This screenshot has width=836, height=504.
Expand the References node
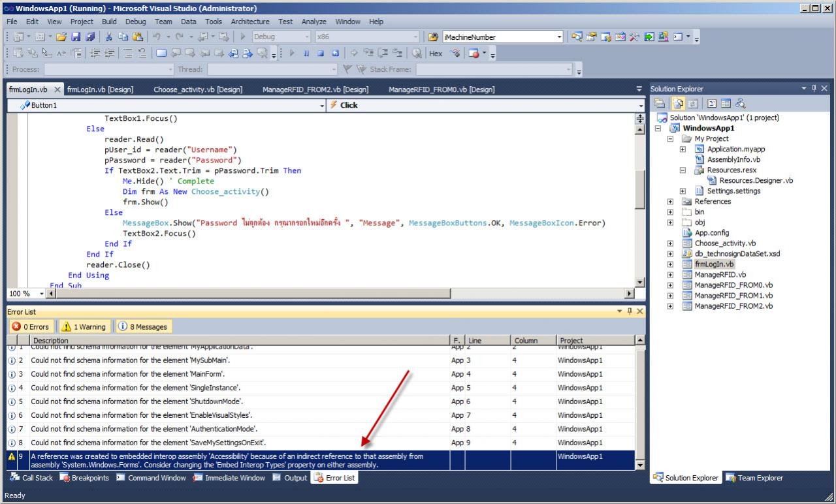pos(671,202)
